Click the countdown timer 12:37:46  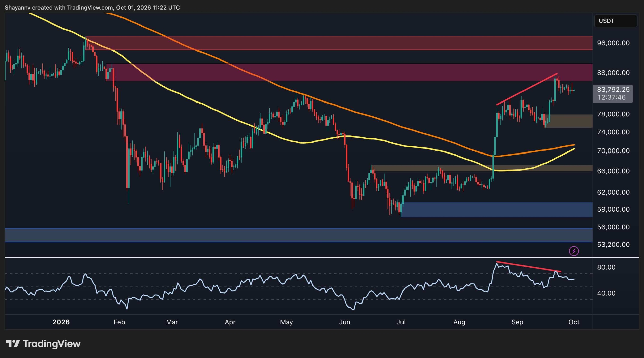click(x=612, y=97)
